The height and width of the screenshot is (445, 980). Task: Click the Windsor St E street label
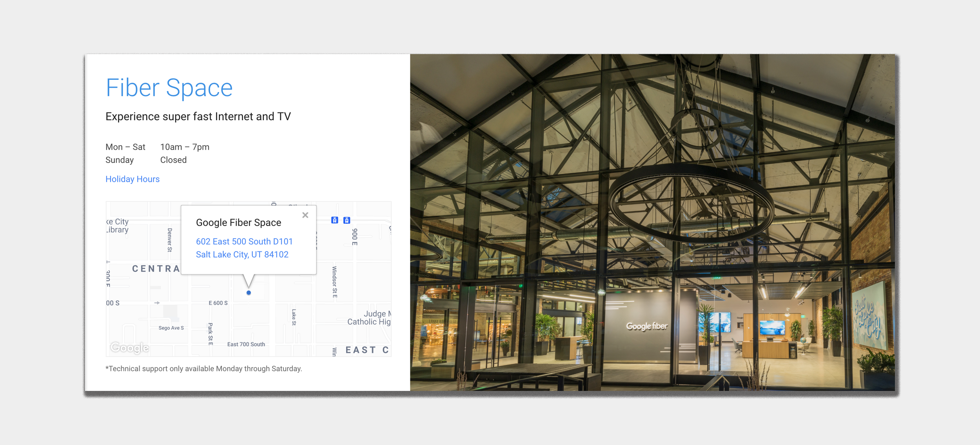(x=334, y=282)
